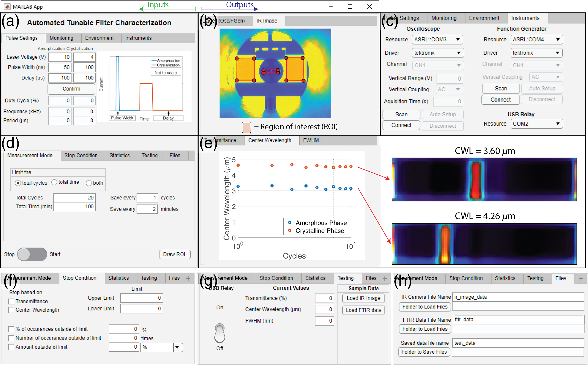The width and height of the screenshot is (588, 365).
Task: Click Total Time (min) field
Action: (74, 207)
